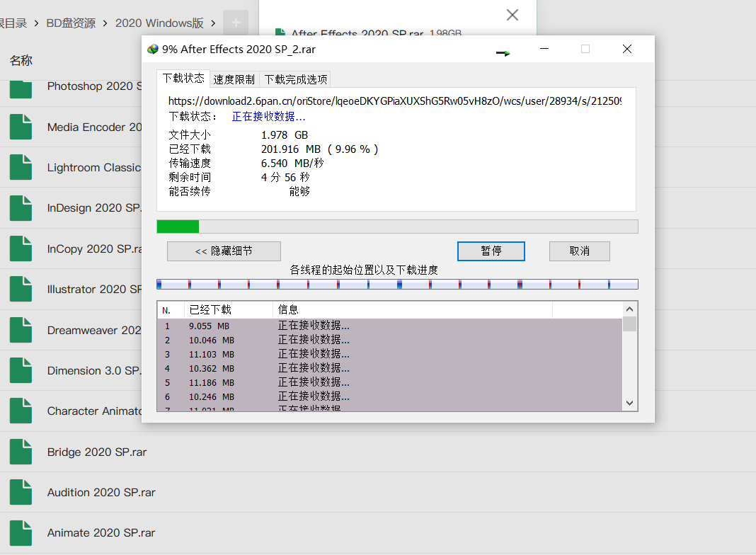The height and width of the screenshot is (555, 756).
Task: Click the file icon beside InDesign 2020
Action: coord(21,208)
